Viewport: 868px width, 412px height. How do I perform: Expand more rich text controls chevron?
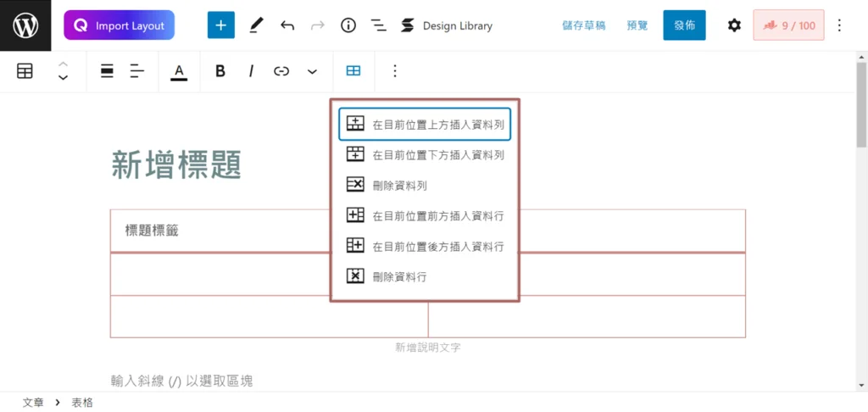click(312, 71)
